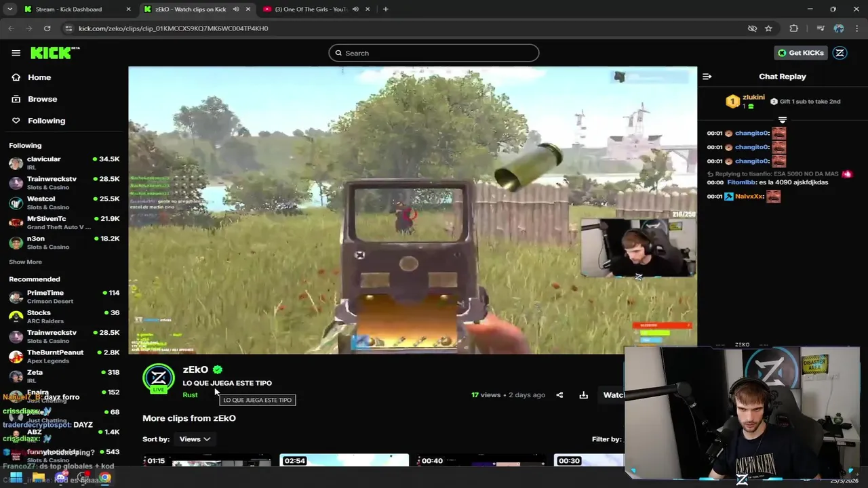The width and height of the screenshot is (868, 488).
Task: Open Windows Start menu
Action: click(16, 478)
